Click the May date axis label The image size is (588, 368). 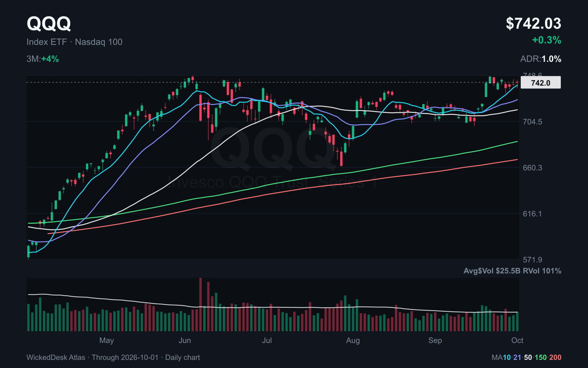[107, 340]
